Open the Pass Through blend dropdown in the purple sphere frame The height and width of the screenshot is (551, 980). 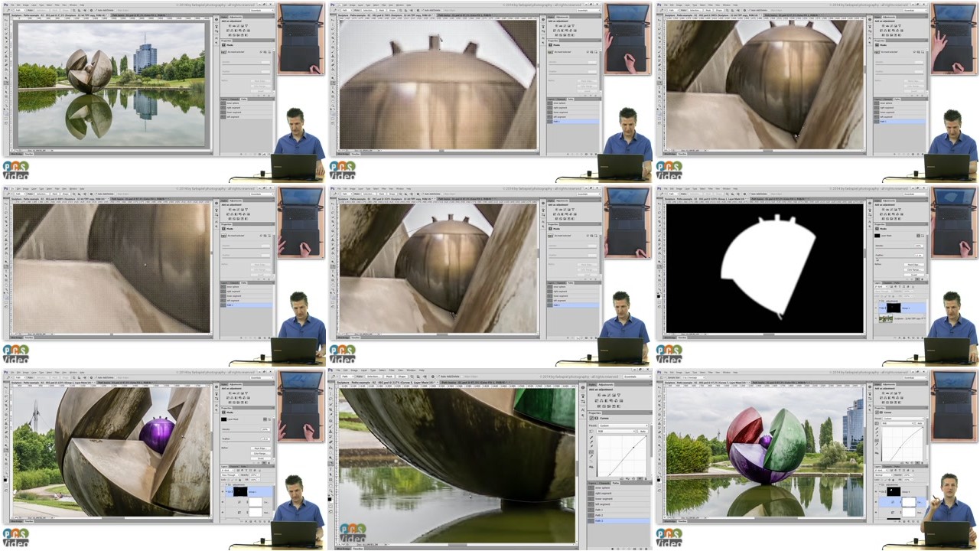232,475
